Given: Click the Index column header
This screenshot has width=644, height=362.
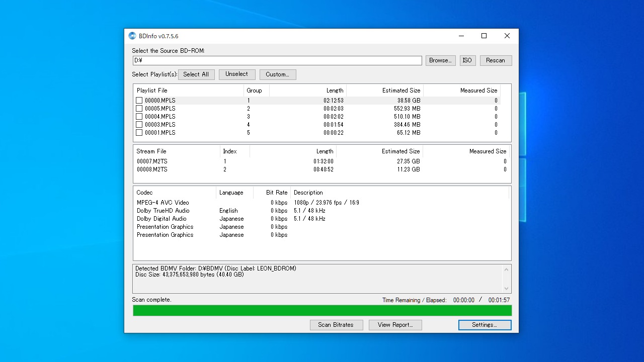Looking at the screenshot, I should 235,151.
